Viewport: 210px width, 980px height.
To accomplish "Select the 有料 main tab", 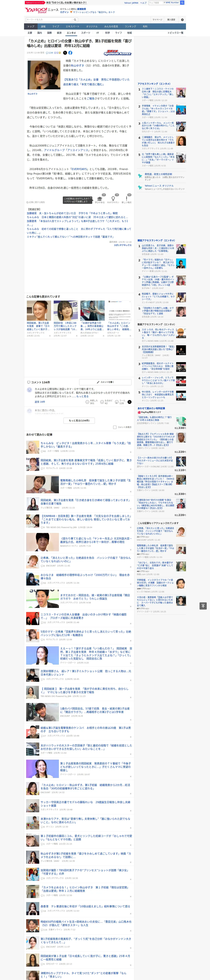I will (145, 27).
